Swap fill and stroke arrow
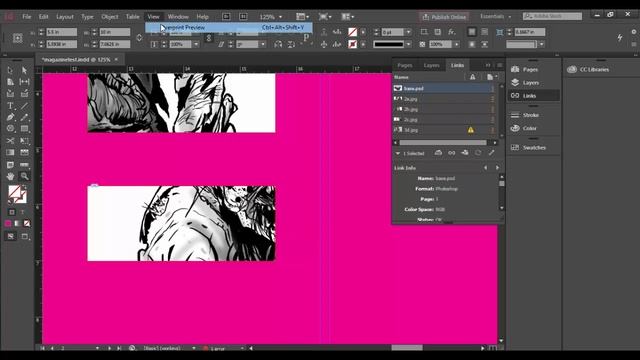The image size is (640, 360). 24,188
